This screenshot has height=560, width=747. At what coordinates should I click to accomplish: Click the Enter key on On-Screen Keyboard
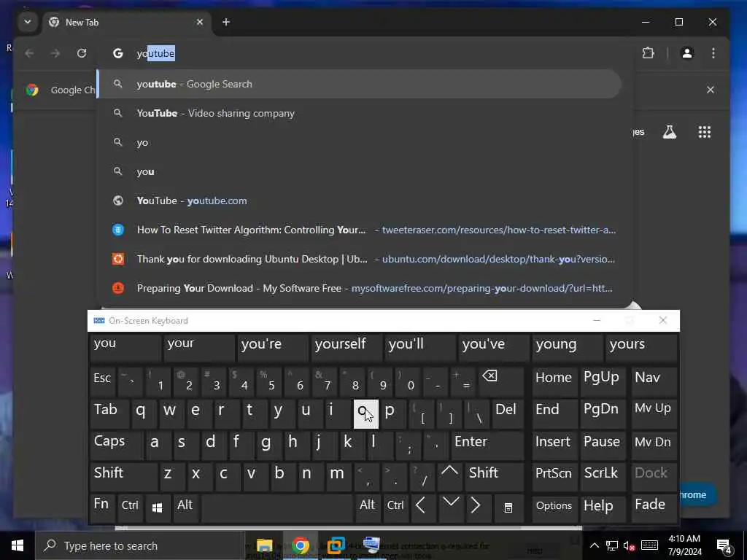487,444
